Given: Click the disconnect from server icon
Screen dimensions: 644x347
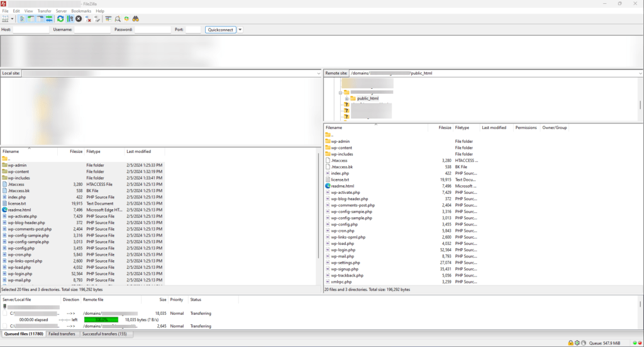Looking at the screenshot, I should click(89, 19).
